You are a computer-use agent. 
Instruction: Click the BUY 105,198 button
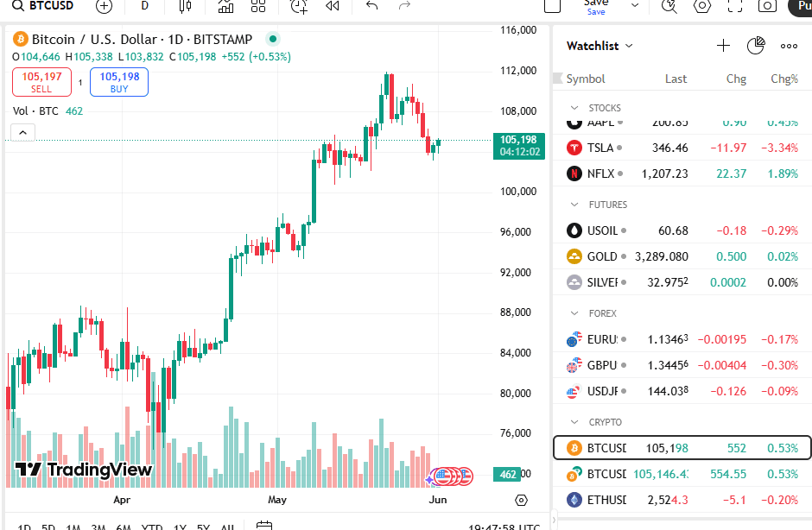tap(118, 80)
